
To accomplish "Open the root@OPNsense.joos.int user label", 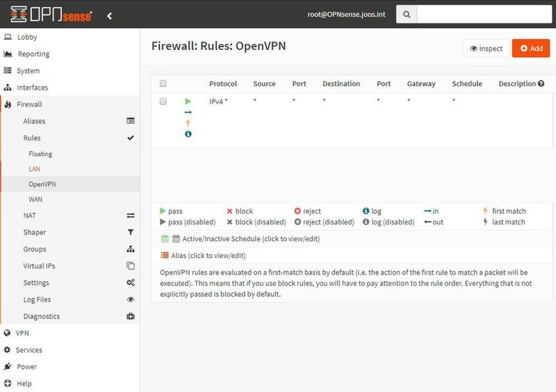I will pos(346,14).
